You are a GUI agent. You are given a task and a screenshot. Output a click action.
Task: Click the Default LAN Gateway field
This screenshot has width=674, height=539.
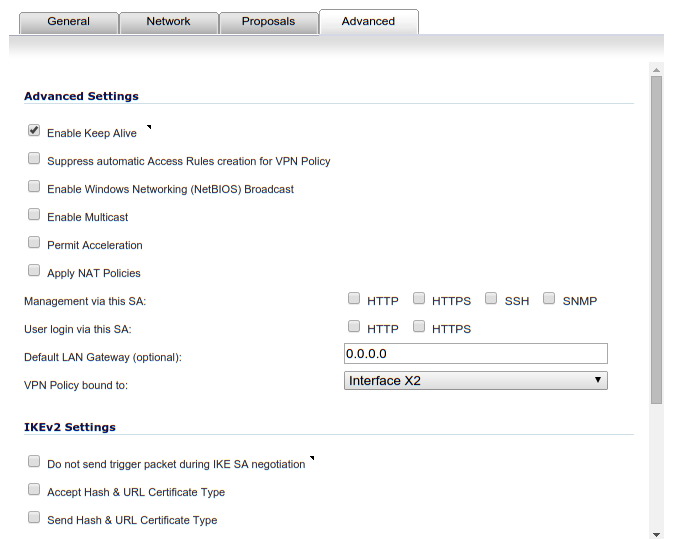[475, 353]
